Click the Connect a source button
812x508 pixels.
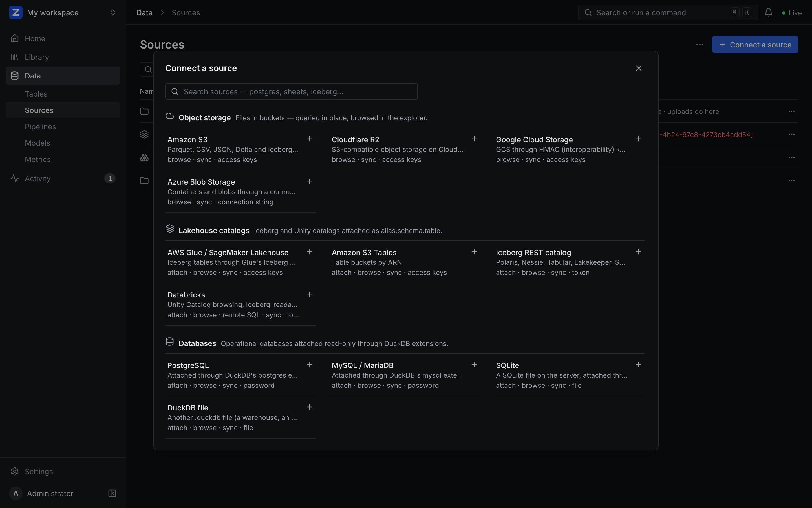[755, 45]
